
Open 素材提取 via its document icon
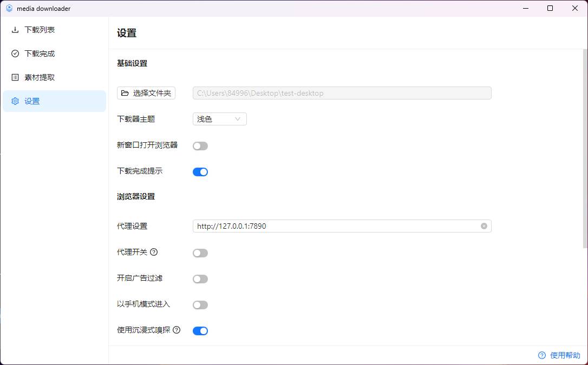point(15,77)
